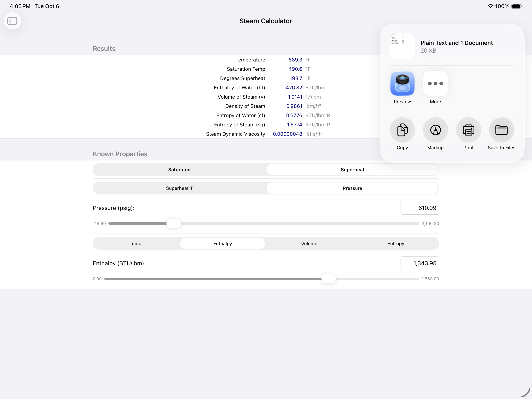The image size is (532, 399).
Task: Tap the More apps icon
Action: click(435, 84)
